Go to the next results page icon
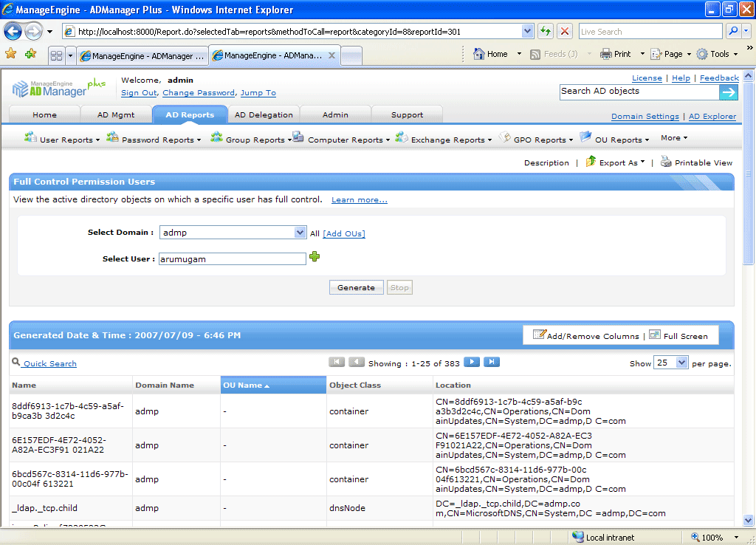 pos(472,362)
